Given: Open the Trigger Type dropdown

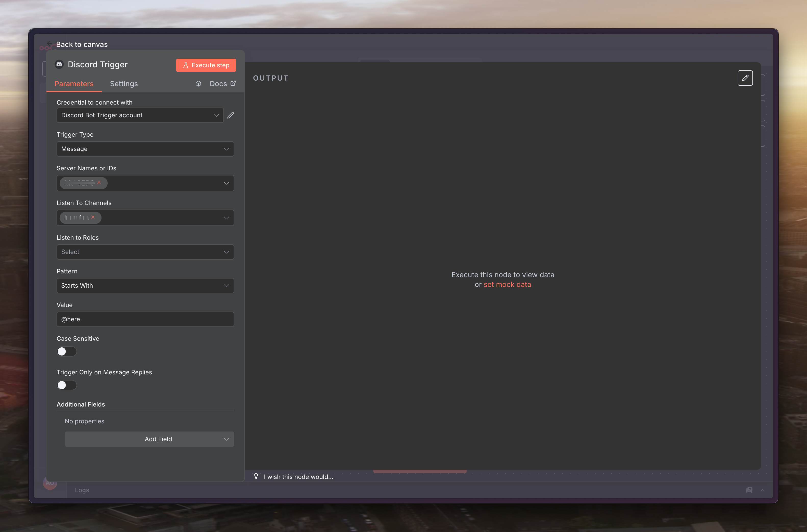Looking at the screenshot, I should click(x=145, y=149).
